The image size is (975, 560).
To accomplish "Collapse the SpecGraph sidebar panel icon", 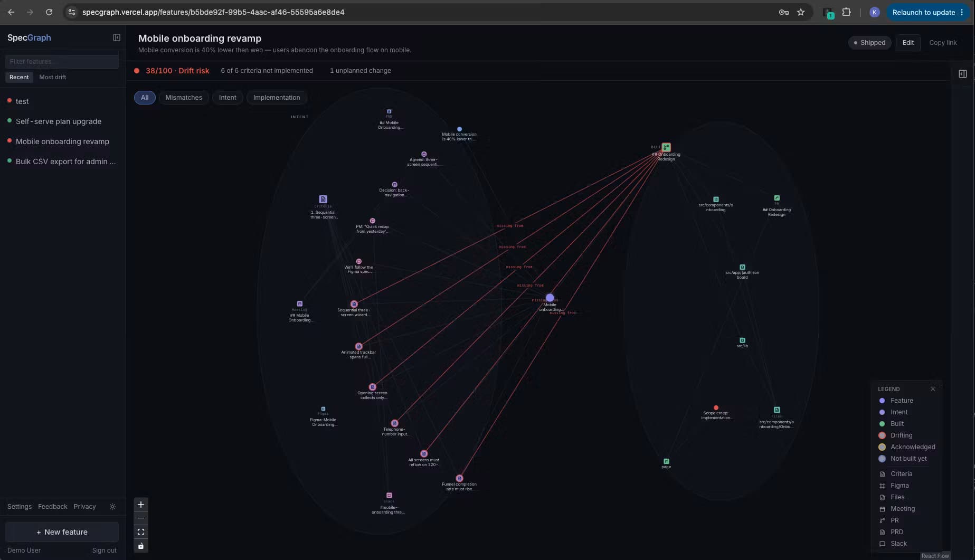I will [x=117, y=37].
